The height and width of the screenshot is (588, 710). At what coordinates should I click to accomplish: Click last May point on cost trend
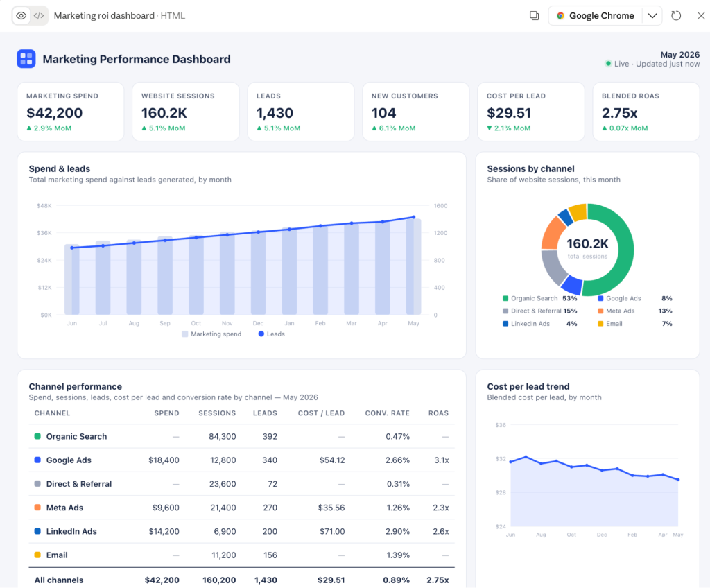tap(678, 479)
